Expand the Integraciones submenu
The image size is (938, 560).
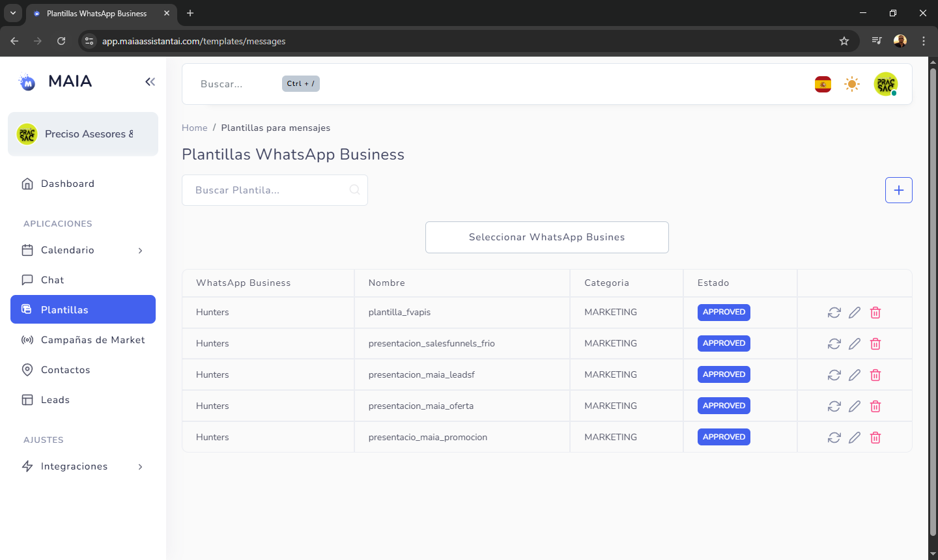[140, 467]
